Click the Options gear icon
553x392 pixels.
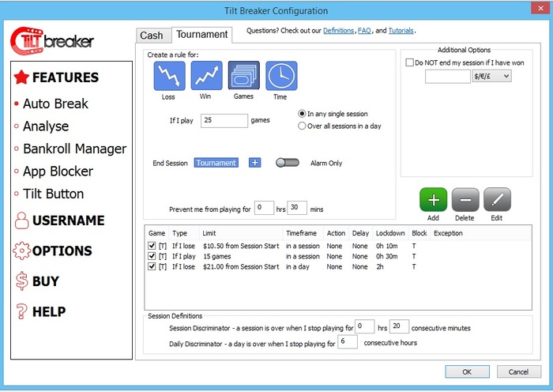click(x=21, y=251)
